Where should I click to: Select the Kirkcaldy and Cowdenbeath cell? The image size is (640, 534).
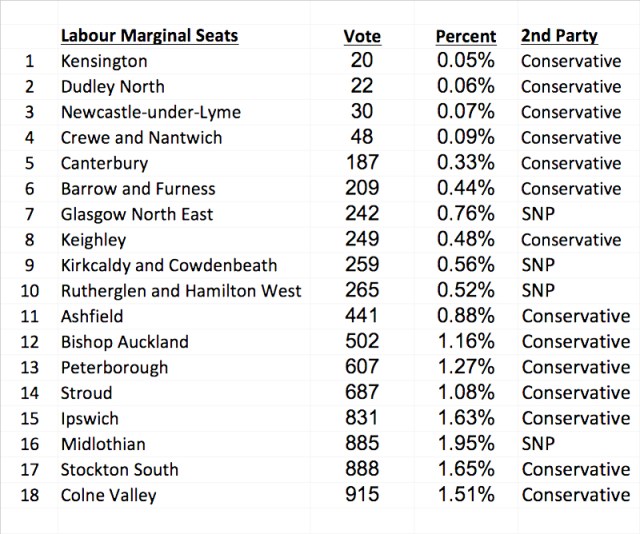(x=168, y=265)
